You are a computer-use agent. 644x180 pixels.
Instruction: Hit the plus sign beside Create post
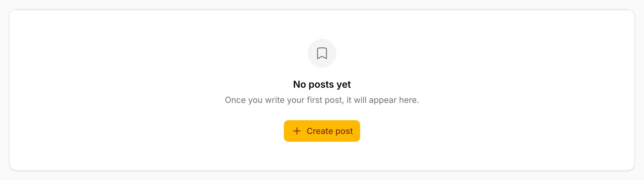[x=297, y=131]
